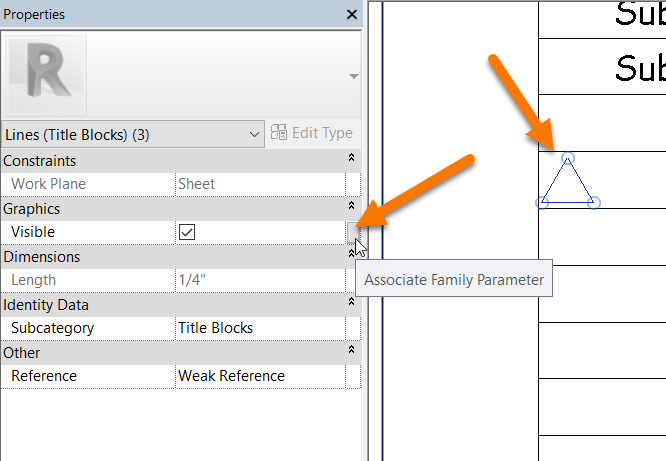Click Associate Family Parameter button beside Visible
Screen dimensions: 666x461
tap(353, 232)
